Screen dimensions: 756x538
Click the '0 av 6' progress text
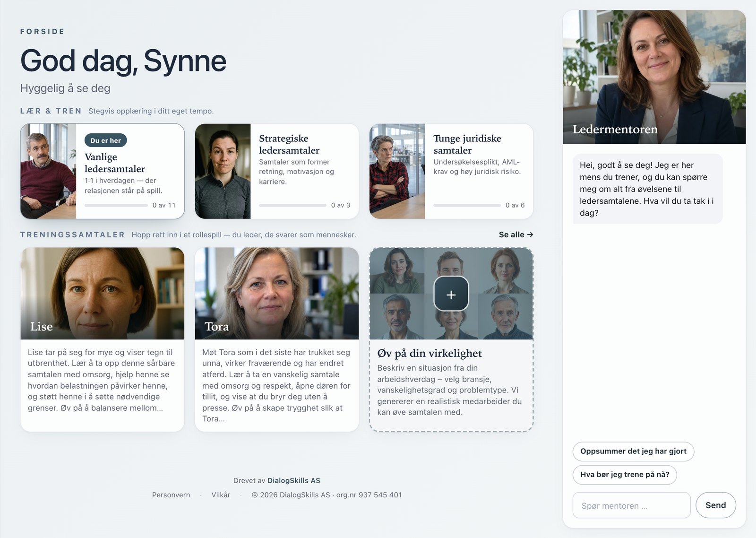coord(515,205)
